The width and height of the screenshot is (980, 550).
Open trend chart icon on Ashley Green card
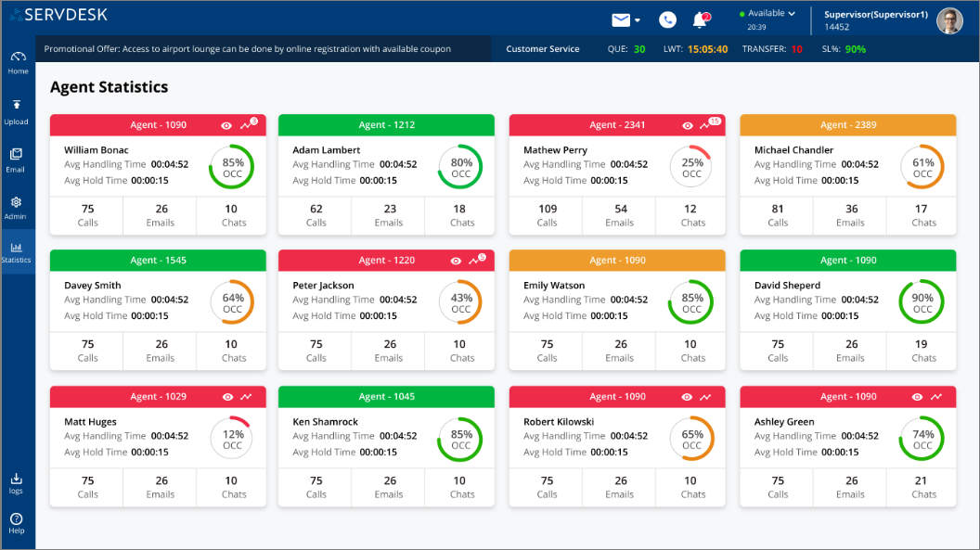[x=936, y=397]
